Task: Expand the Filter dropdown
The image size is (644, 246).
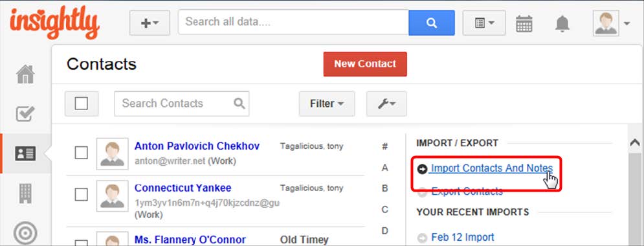Action: coord(327,104)
